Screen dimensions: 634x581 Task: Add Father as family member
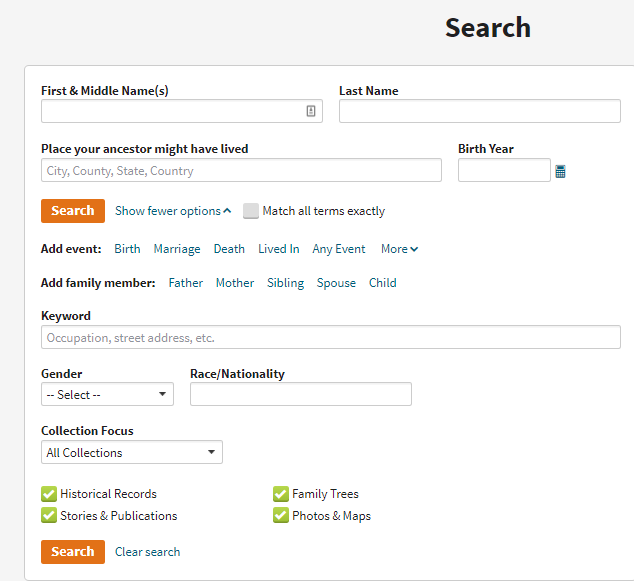(x=185, y=283)
